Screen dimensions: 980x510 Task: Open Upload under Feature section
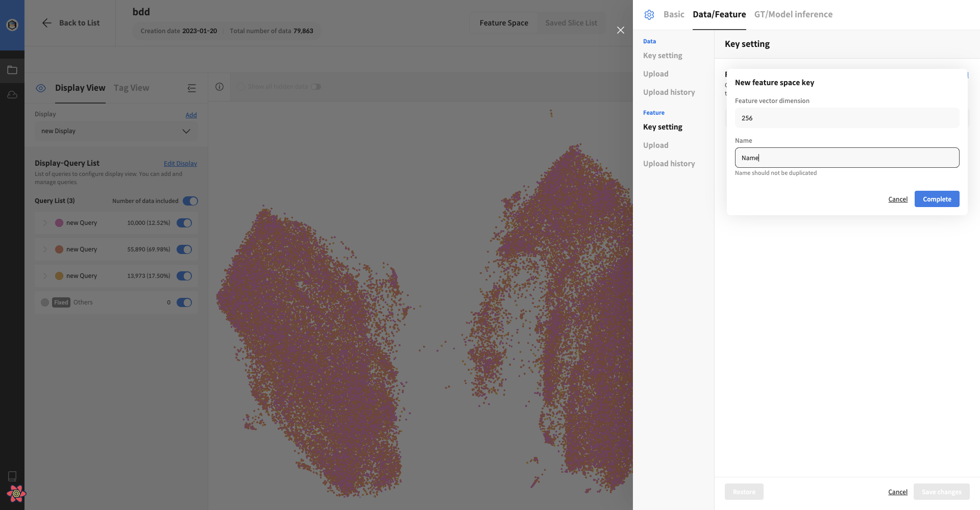(x=656, y=145)
